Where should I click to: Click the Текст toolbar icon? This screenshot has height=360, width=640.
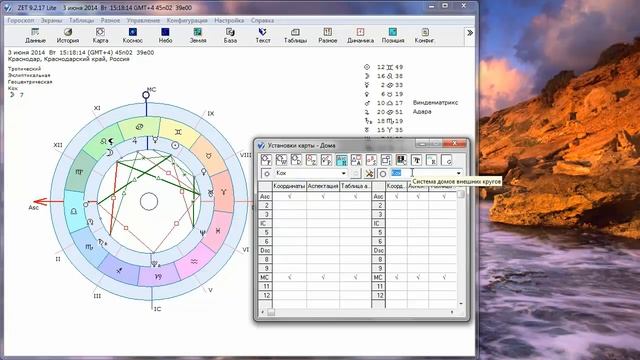[263, 36]
